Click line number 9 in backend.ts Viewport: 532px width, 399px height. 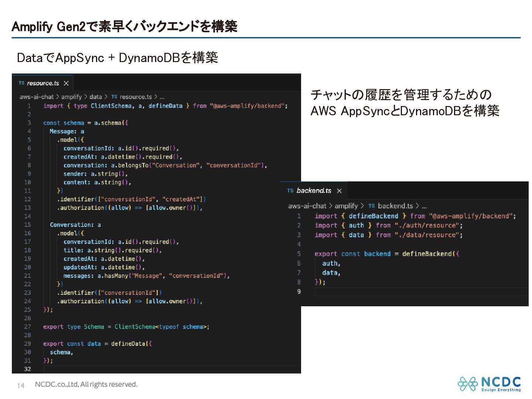click(299, 291)
